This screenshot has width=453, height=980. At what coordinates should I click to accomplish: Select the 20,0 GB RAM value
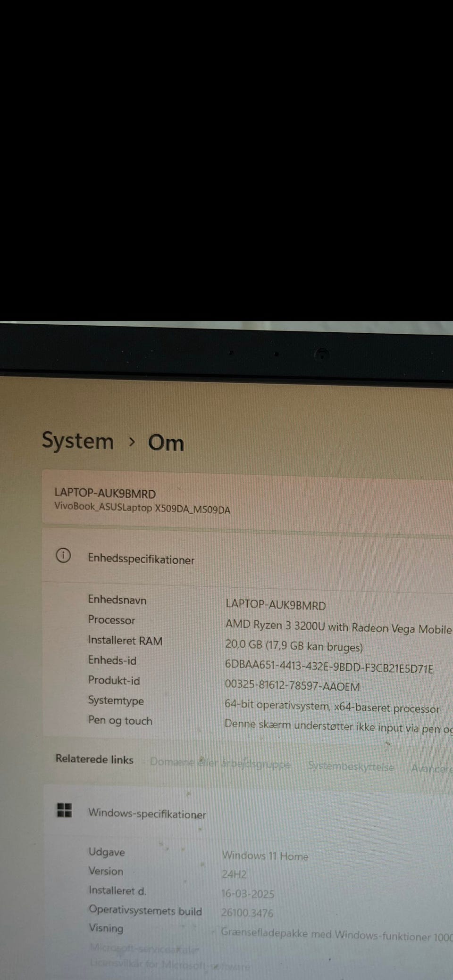294,646
